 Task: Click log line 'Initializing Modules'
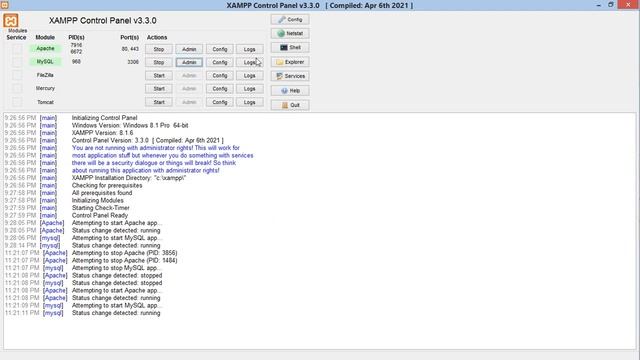[x=98, y=200]
